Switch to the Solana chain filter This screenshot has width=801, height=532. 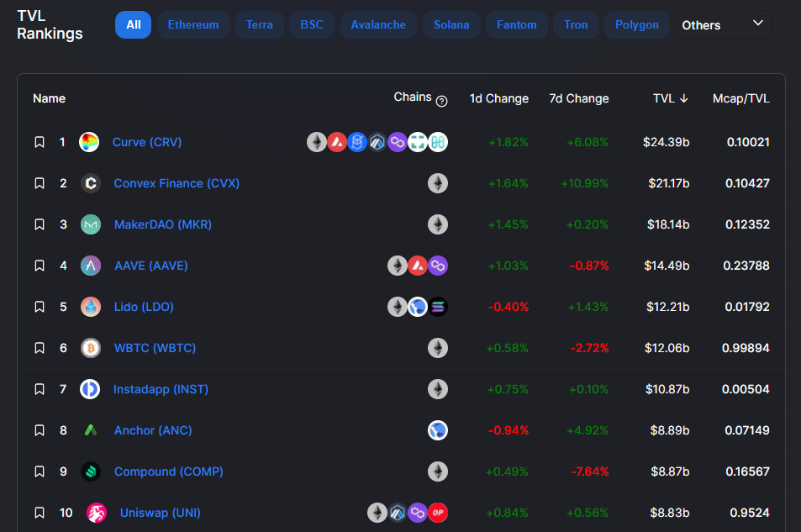(x=451, y=25)
